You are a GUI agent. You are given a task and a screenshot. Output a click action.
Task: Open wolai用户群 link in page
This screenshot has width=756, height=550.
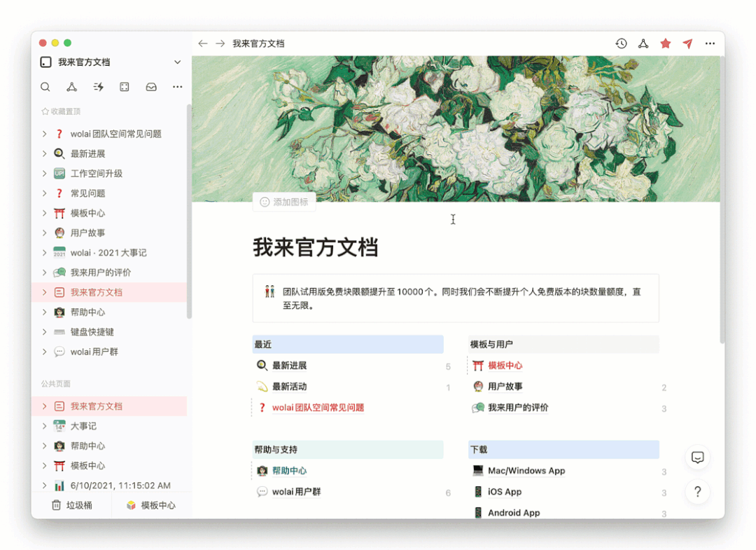pyautogui.click(x=297, y=492)
